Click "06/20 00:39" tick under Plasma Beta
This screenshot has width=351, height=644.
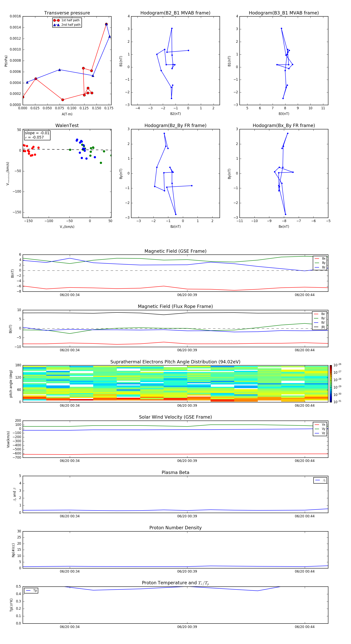(x=187, y=516)
